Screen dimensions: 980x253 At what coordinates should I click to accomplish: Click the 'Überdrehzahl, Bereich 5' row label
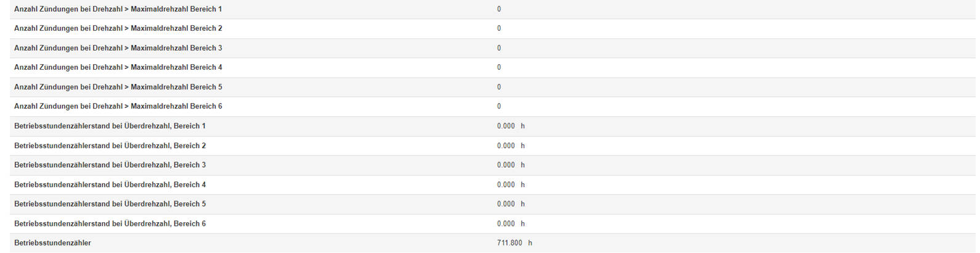pos(110,204)
